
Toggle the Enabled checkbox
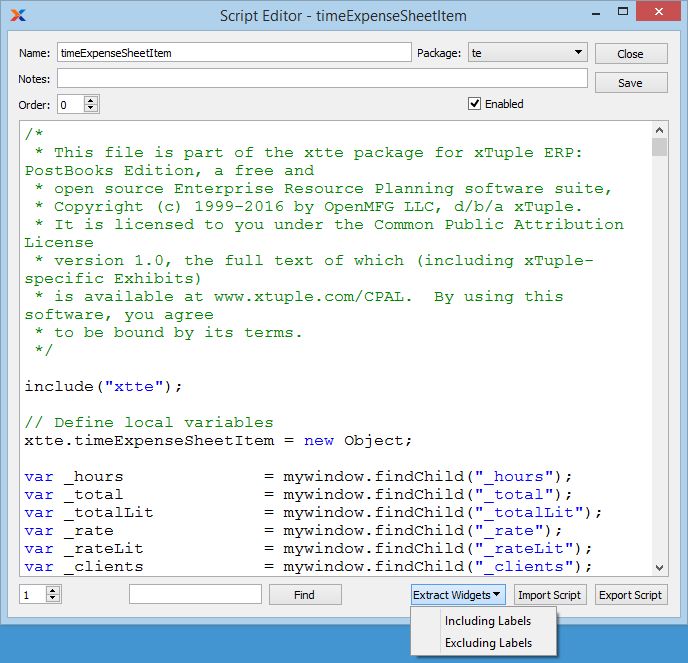pyautogui.click(x=475, y=104)
